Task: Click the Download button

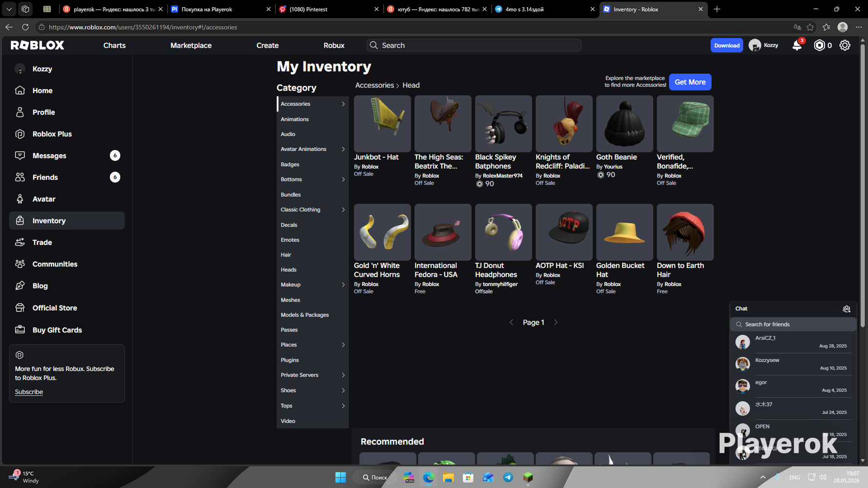Action: click(726, 45)
